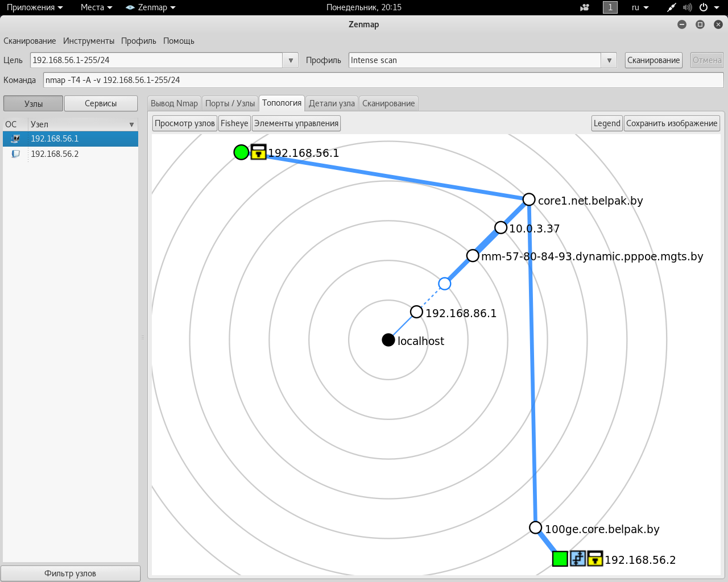
Task: Click the volume icon in system tray
Action: tap(687, 7)
